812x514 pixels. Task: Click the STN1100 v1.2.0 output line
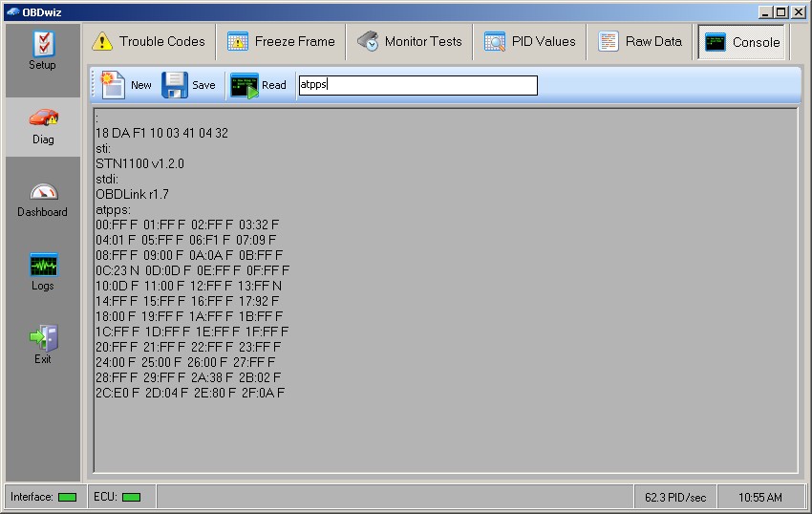139,163
